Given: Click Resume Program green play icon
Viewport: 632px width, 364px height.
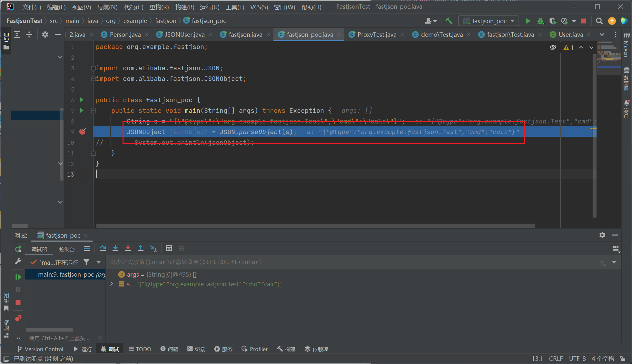Looking at the screenshot, I should point(18,277).
